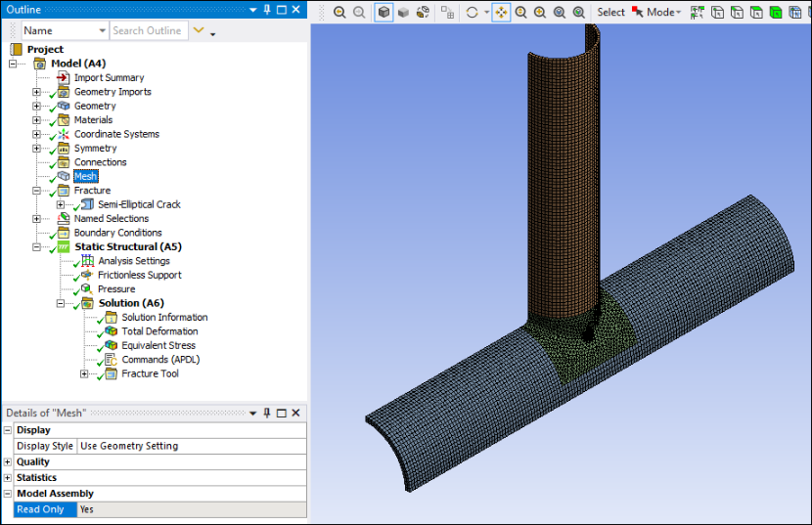The width and height of the screenshot is (812, 525).
Task: Select the Semi-Elliptical Crack item
Action: click(139, 204)
